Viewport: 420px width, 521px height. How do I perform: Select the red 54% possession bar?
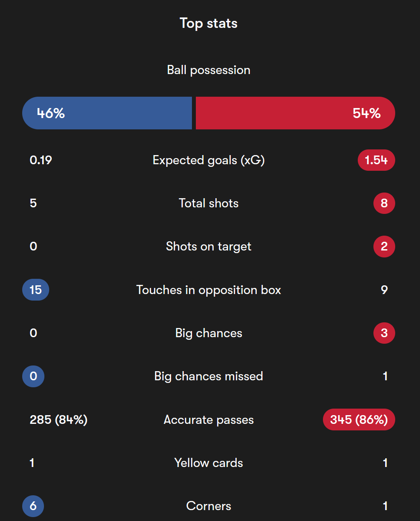[296, 113]
